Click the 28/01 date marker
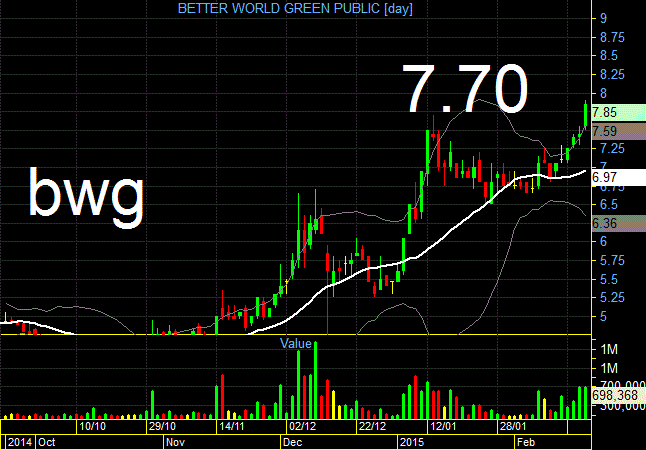 click(513, 426)
